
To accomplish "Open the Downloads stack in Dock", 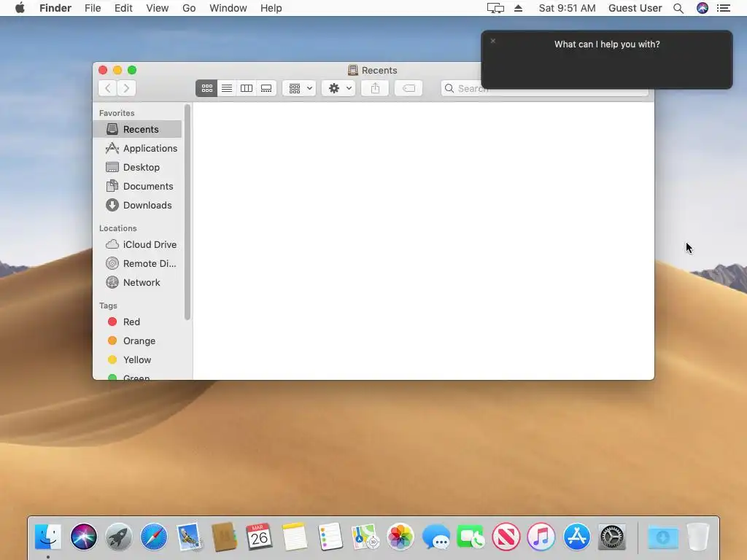I will coord(663,537).
